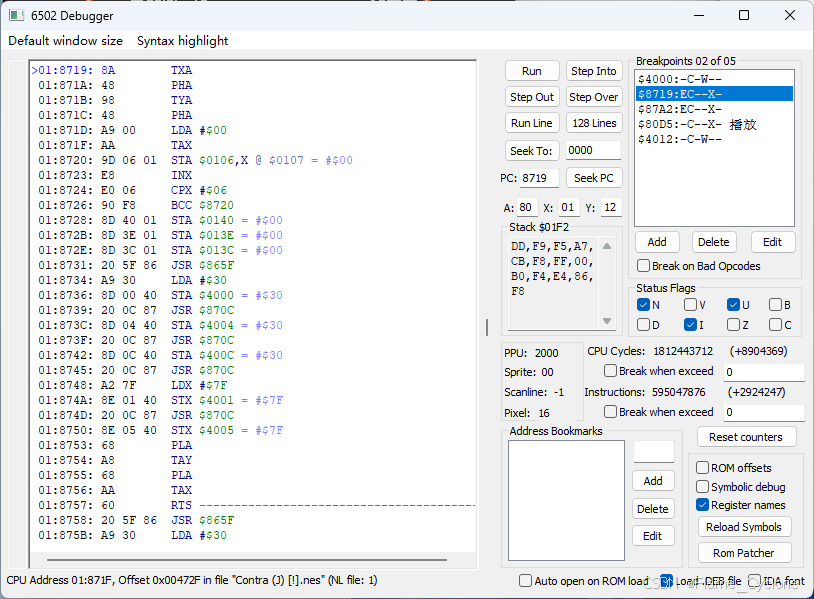Click the Seek To button
The width and height of the screenshot is (814, 599).
[x=532, y=151]
